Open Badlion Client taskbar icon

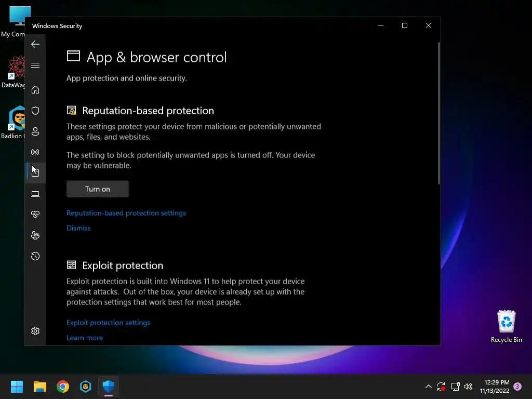[86, 387]
